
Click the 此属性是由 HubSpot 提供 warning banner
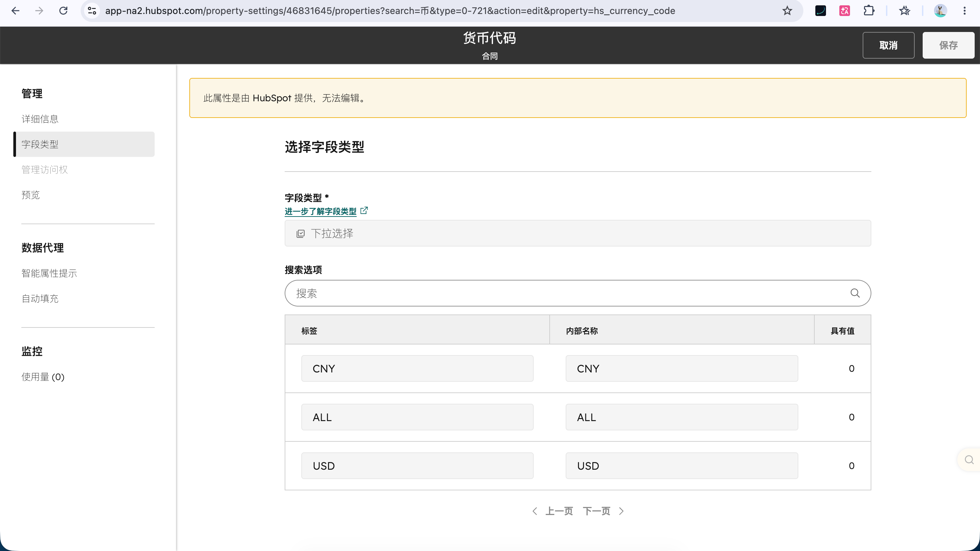[577, 98]
